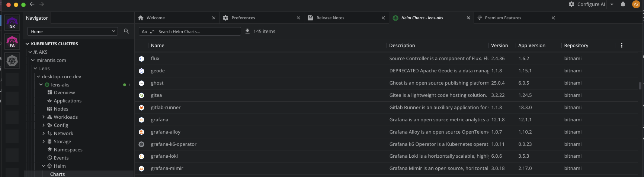Open Overview under lens-aks
This screenshot has width=644, height=177.
pos(64,92)
